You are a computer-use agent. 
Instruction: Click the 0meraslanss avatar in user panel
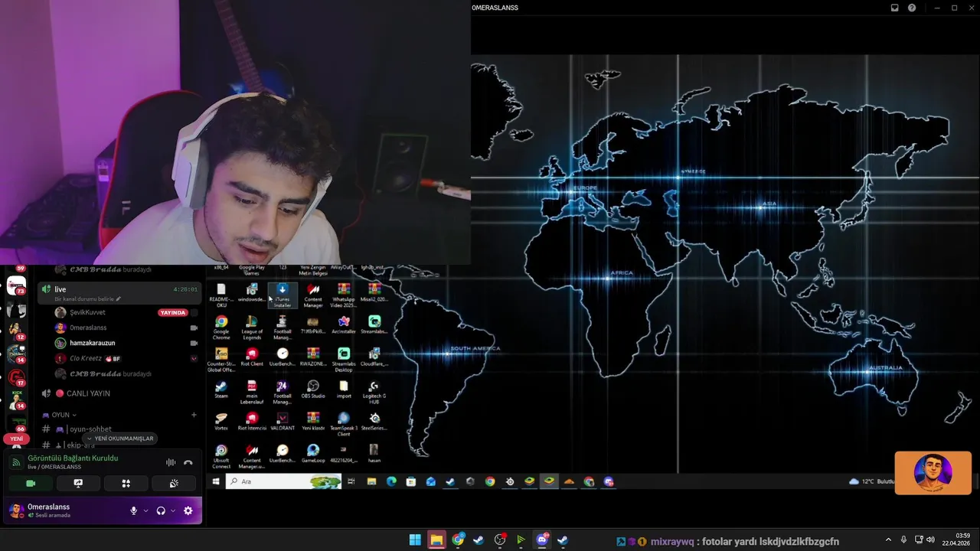[x=16, y=510]
